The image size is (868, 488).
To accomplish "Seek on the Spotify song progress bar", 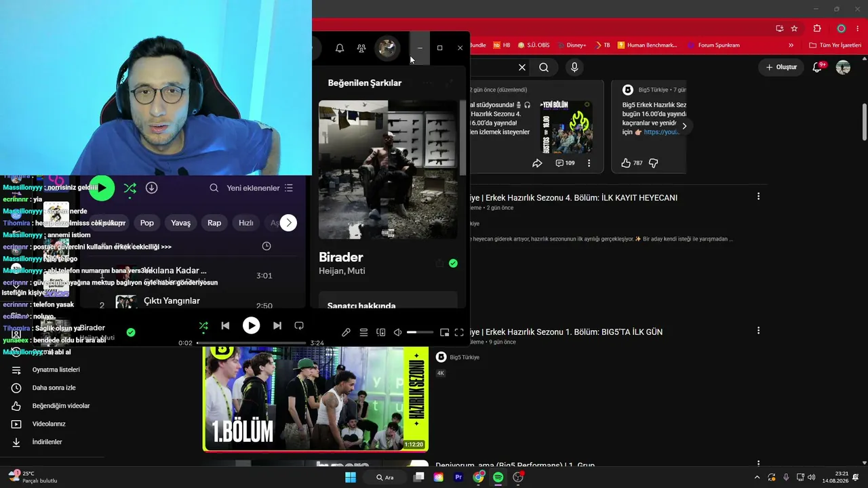I will [x=252, y=343].
